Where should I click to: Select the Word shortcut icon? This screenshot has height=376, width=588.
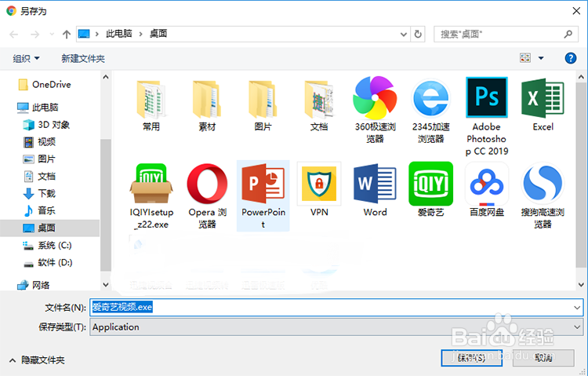[375, 190]
